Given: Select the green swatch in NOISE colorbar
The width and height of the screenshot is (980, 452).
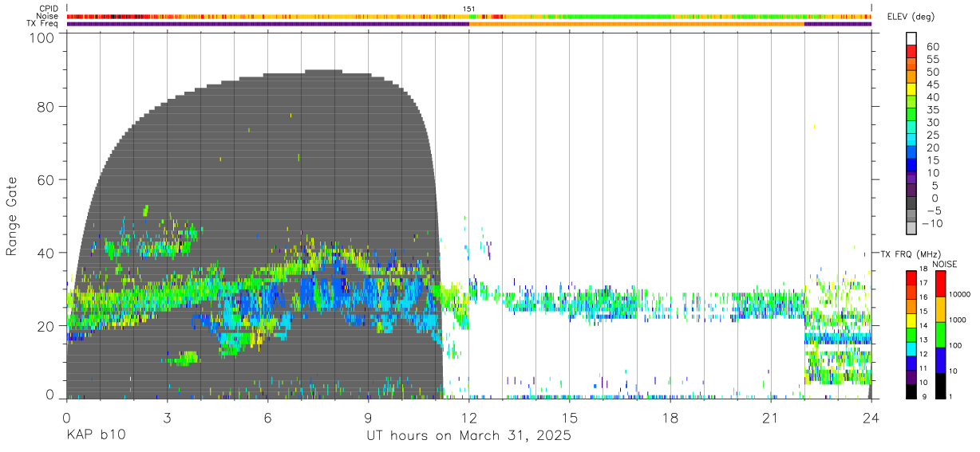Looking at the screenshot, I should point(941,335).
